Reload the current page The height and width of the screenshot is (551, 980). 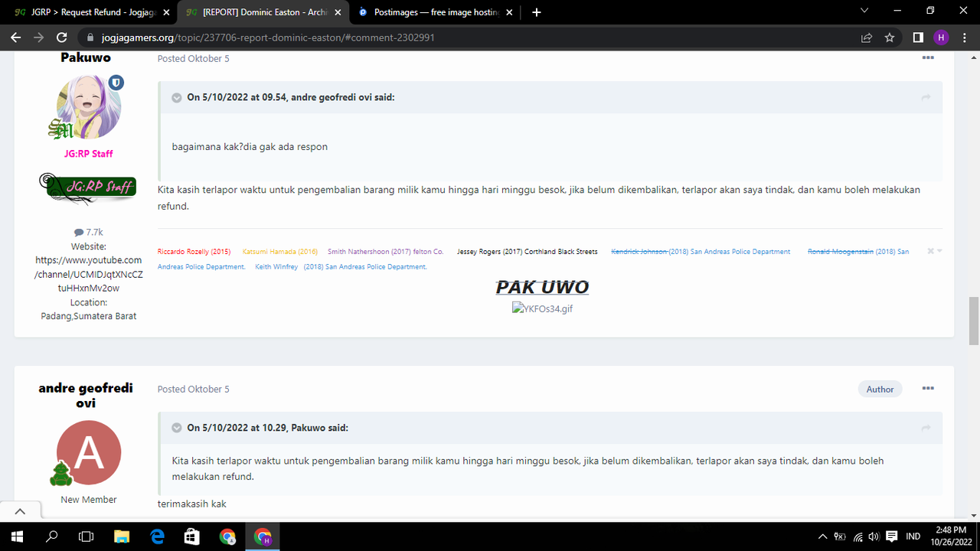coord(62,37)
